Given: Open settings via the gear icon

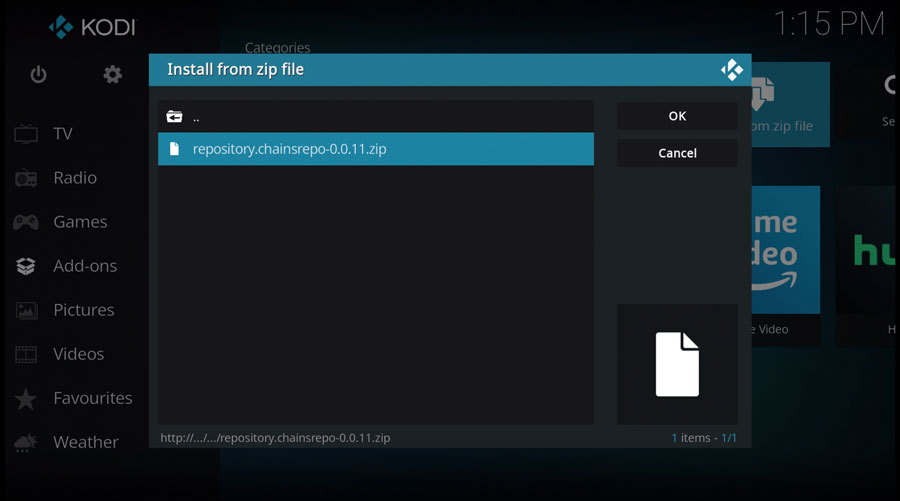Looking at the screenshot, I should tap(112, 75).
